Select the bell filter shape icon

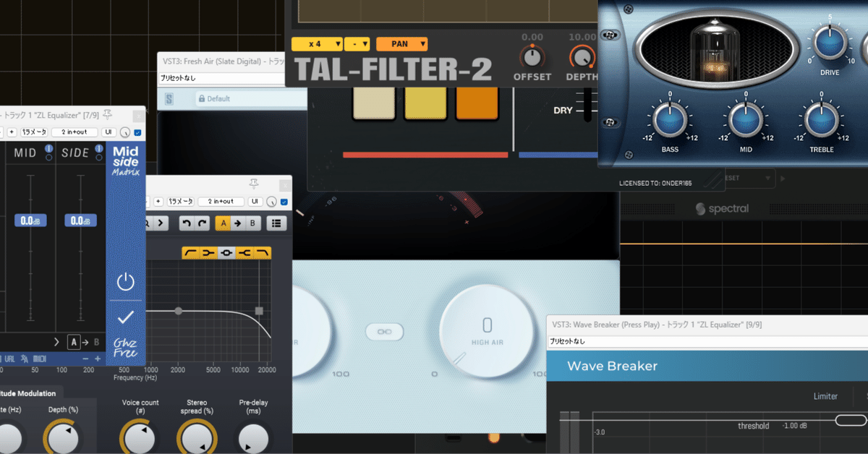(226, 253)
